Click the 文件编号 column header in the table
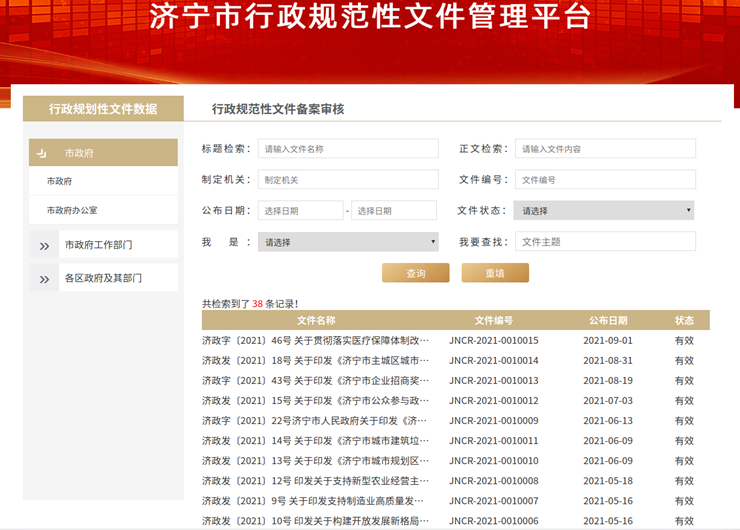The width and height of the screenshot is (740, 530). tap(494, 320)
